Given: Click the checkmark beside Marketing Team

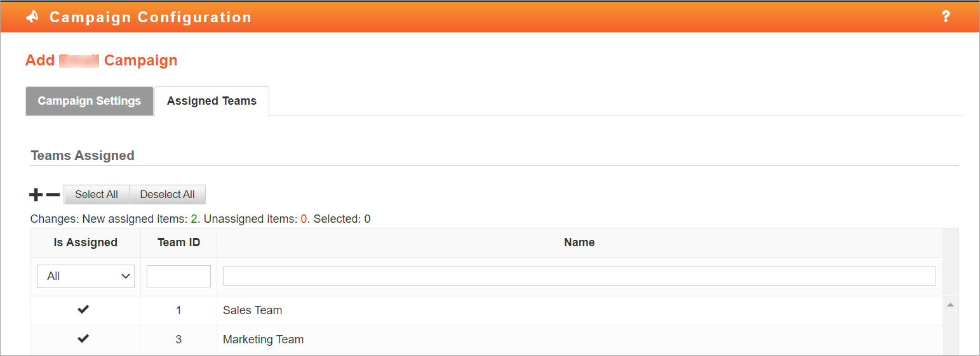Looking at the screenshot, I should pyautogui.click(x=83, y=339).
